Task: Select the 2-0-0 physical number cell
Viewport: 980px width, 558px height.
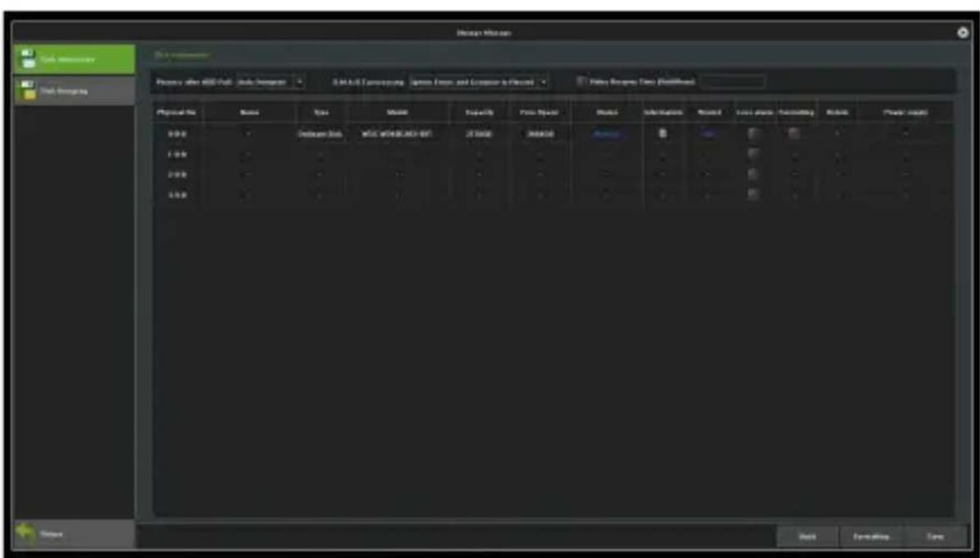Action: [177, 174]
